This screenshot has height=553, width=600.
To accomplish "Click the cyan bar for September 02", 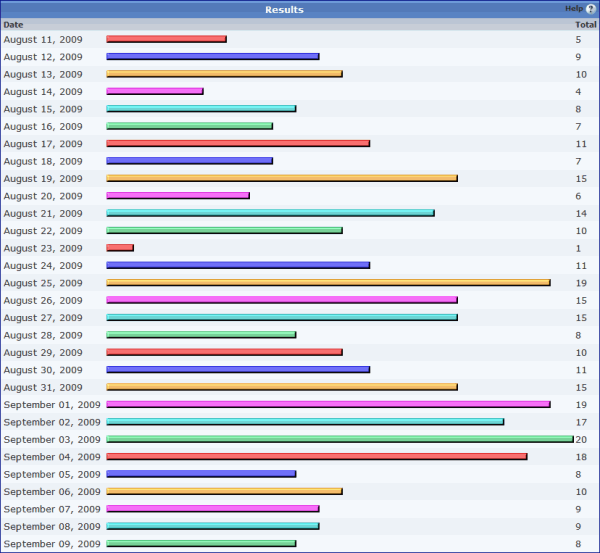I will coord(305,422).
